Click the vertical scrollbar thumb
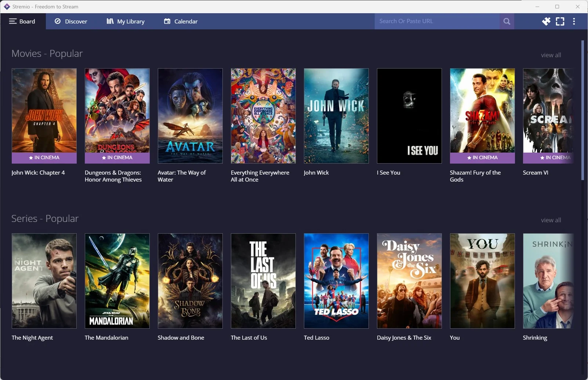 pos(582,110)
